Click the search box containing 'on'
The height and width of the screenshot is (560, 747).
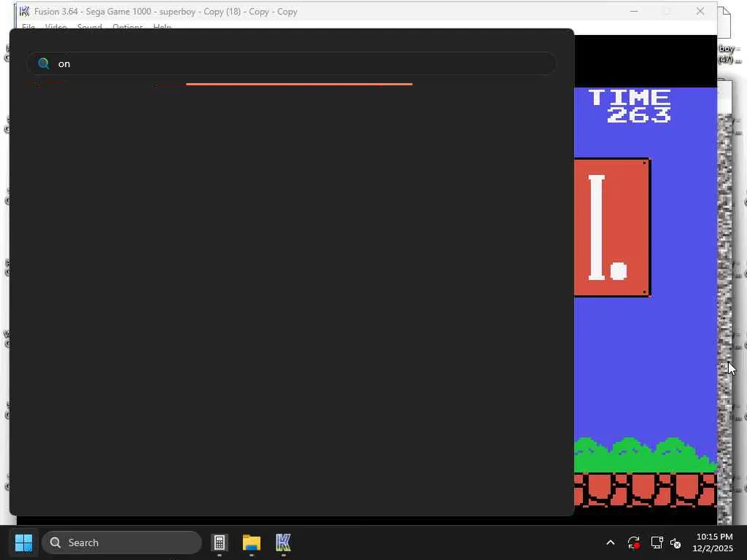tap(292, 64)
